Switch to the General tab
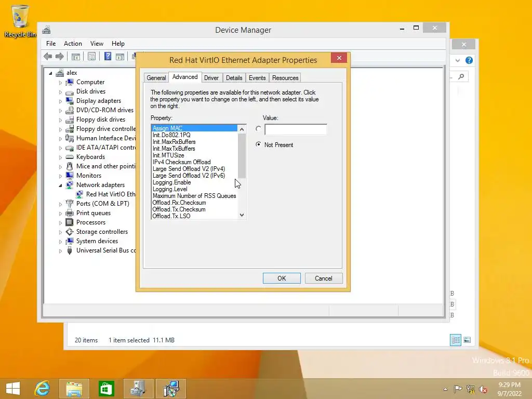 (156, 78)
